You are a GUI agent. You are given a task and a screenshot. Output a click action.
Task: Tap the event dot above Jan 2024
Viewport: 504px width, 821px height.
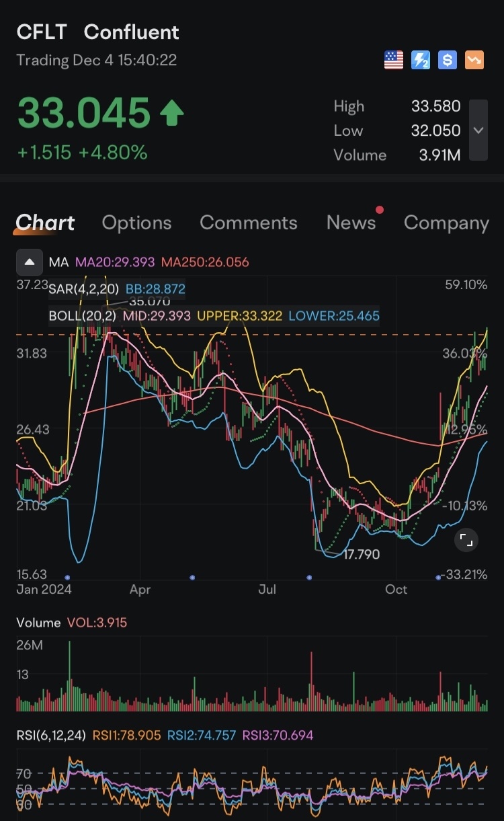(67, 577)
